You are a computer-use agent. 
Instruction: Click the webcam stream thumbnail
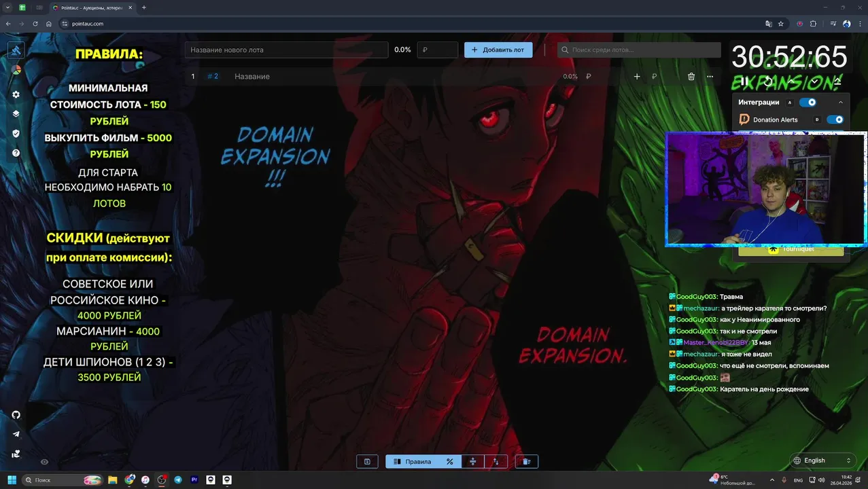[x=766, y=189]
